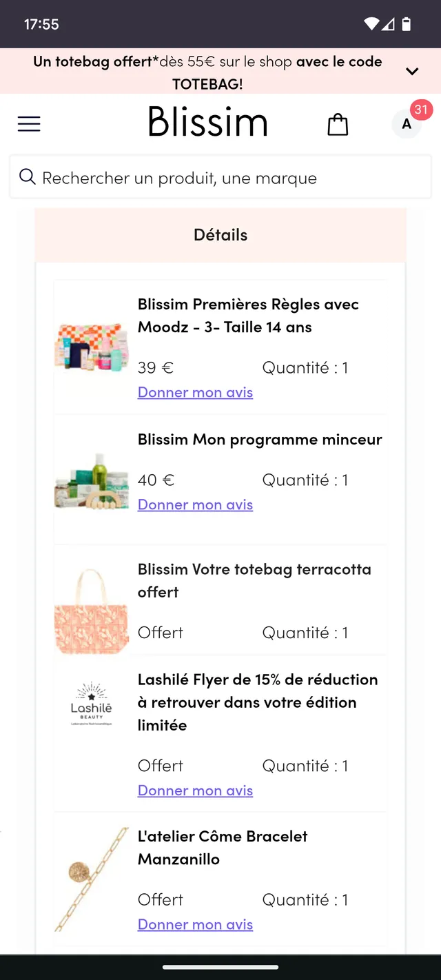This screenshot has height=980, width=441.
Task: Tap the search bar to enter a query
Action: 220,177
